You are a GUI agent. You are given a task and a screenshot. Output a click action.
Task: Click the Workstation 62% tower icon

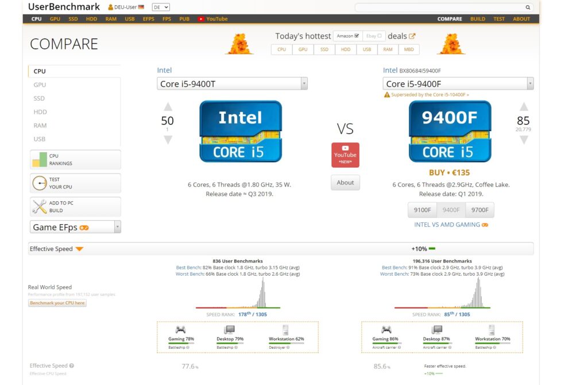click(286, 330)
